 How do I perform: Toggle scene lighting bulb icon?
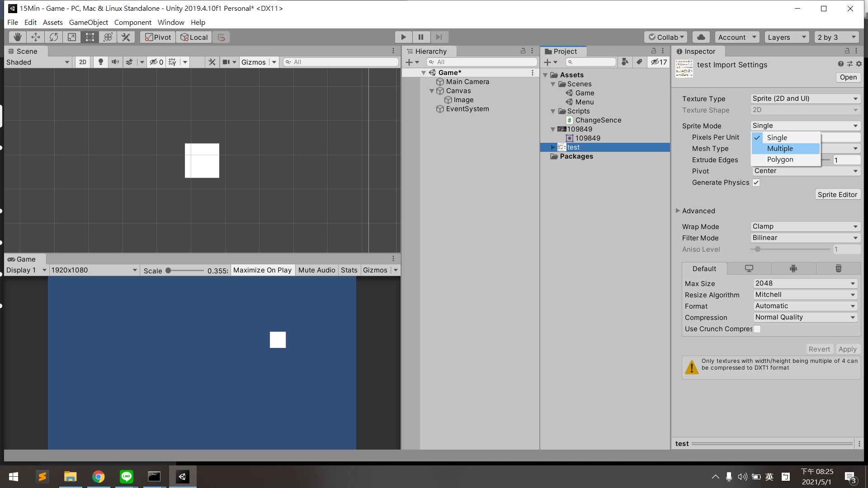pyautogui.click(x=100, y=62)
